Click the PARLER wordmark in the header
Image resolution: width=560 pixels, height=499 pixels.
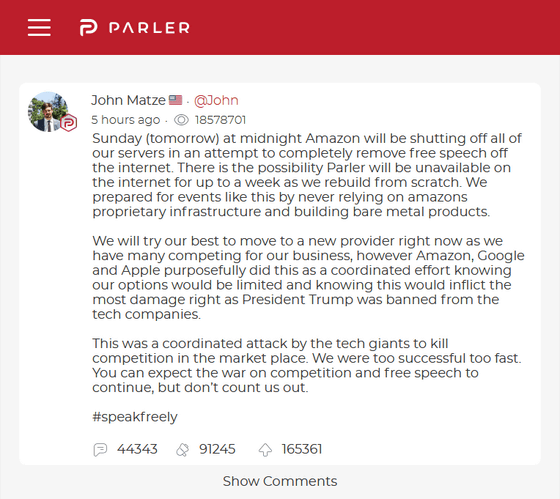point(149,28)
